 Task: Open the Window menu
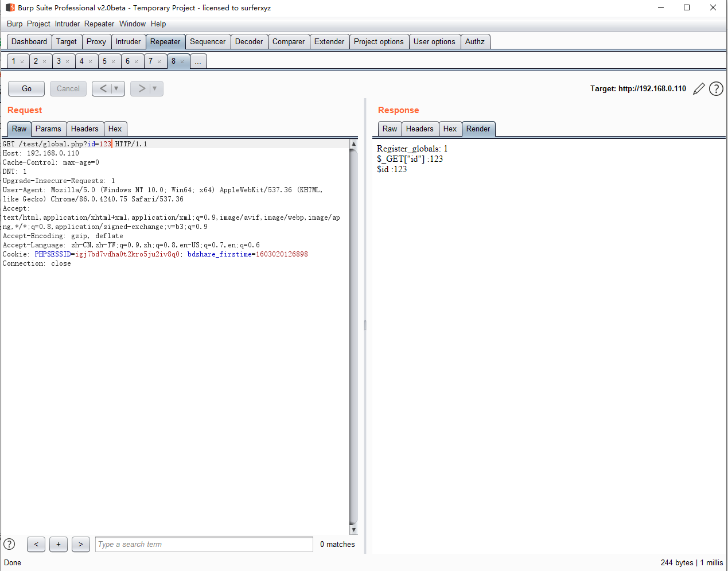point(133,24)
